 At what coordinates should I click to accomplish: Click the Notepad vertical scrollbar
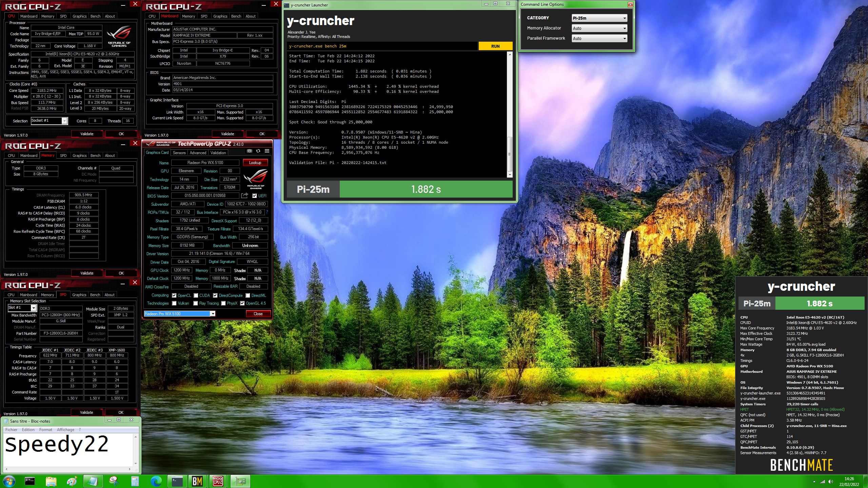(x=136, y=450)
